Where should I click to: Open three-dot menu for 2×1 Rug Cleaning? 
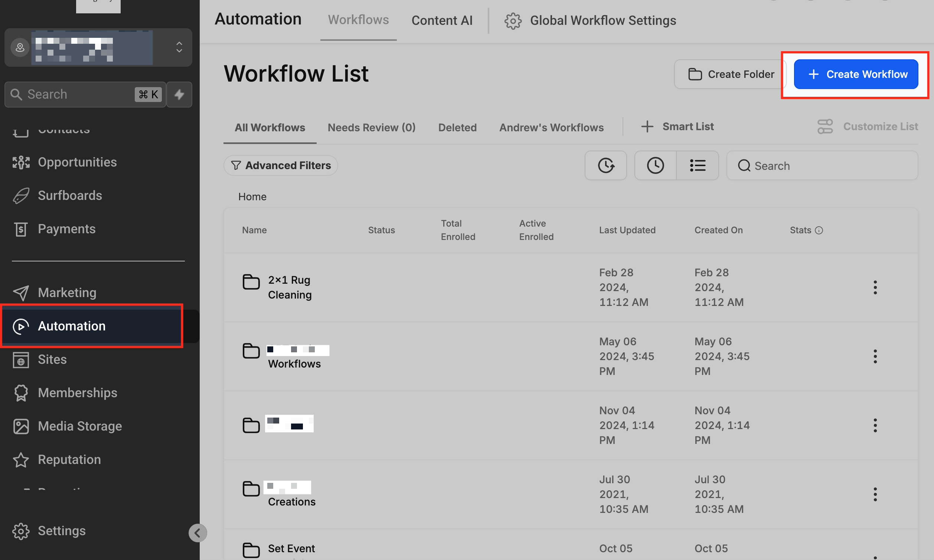[x=875, y=287]
